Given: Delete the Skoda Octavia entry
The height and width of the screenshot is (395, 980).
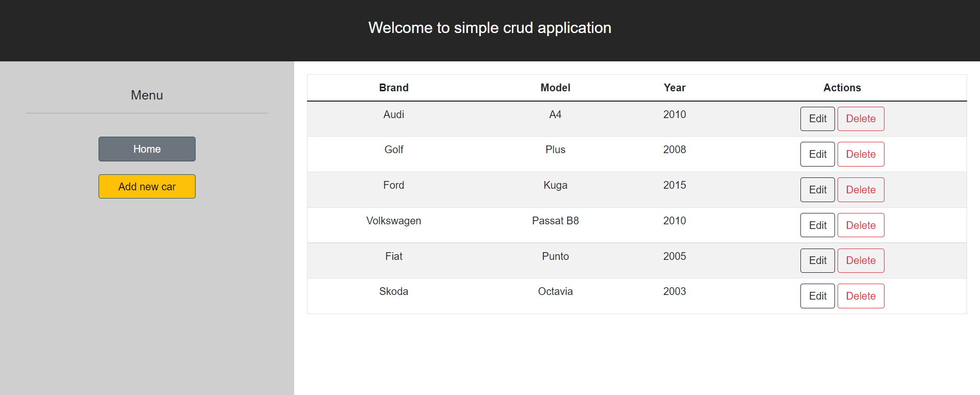Looking at the screenshot, I should pyautogui.click(x=860, y=295).
